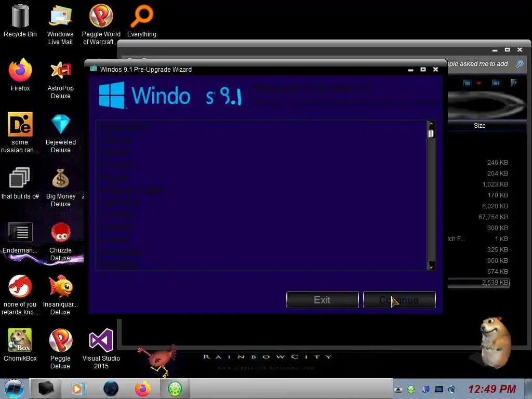The height and width of the screenshot is (399, 532).
Task: Click the Exit button in the wizard
Action: [322, 300]
